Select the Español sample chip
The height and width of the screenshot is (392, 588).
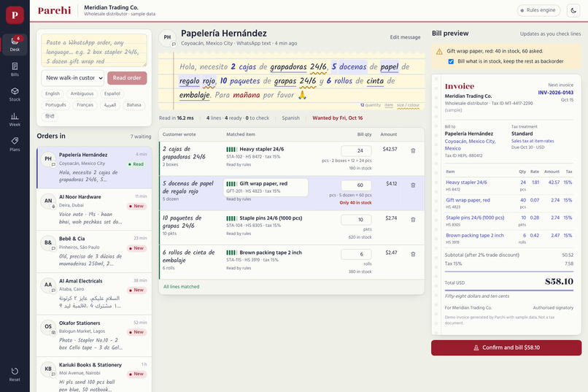(112, 93)
